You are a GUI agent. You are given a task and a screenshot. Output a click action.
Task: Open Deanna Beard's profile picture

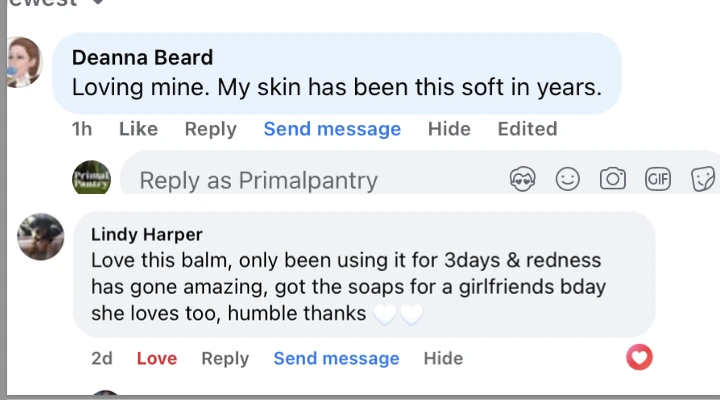coord(24,62)
